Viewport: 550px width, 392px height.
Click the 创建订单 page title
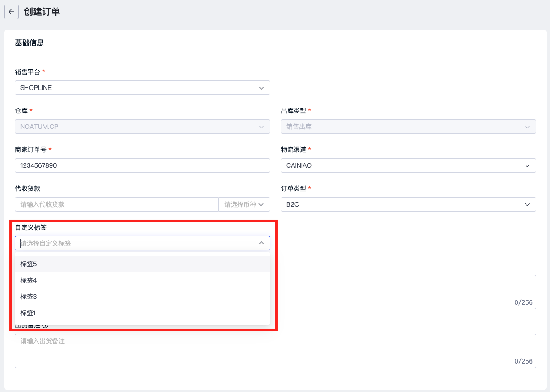[42, 12]
